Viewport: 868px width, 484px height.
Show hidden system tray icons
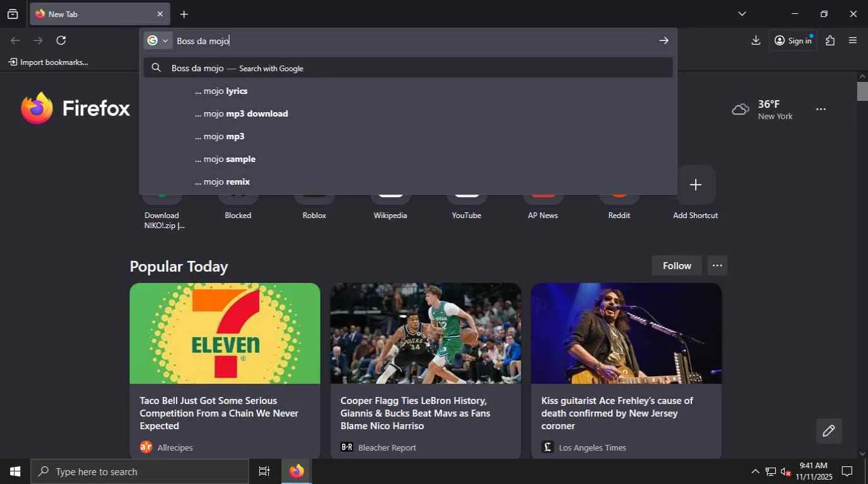coord(755,471)
